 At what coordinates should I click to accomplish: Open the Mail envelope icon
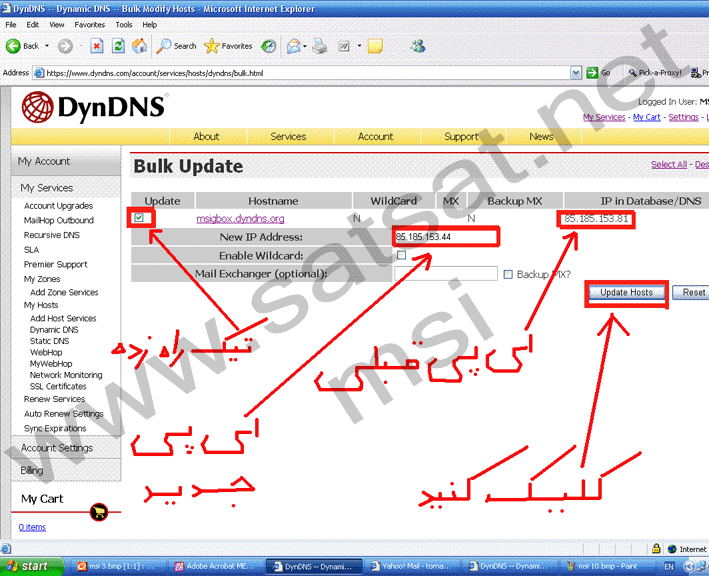coord(294,46)
